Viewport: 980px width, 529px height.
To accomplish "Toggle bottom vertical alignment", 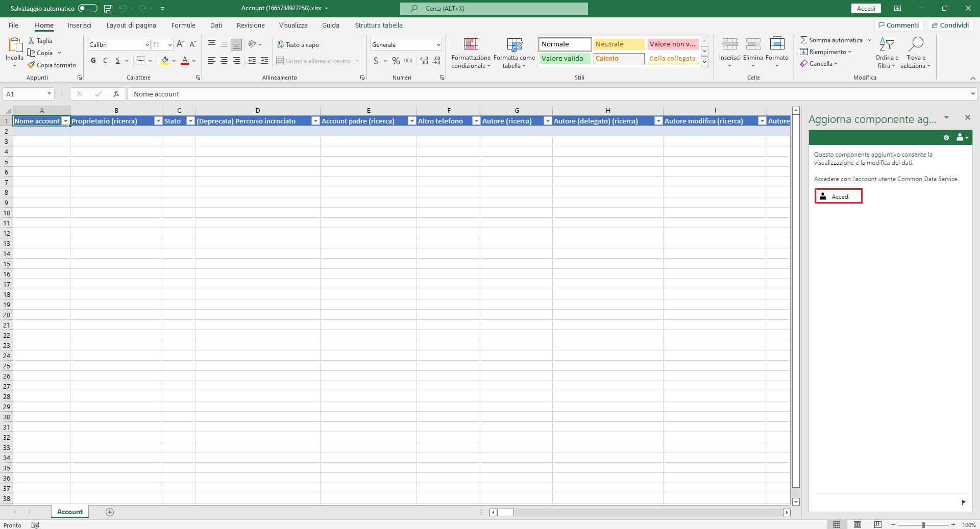I will 236,44.
